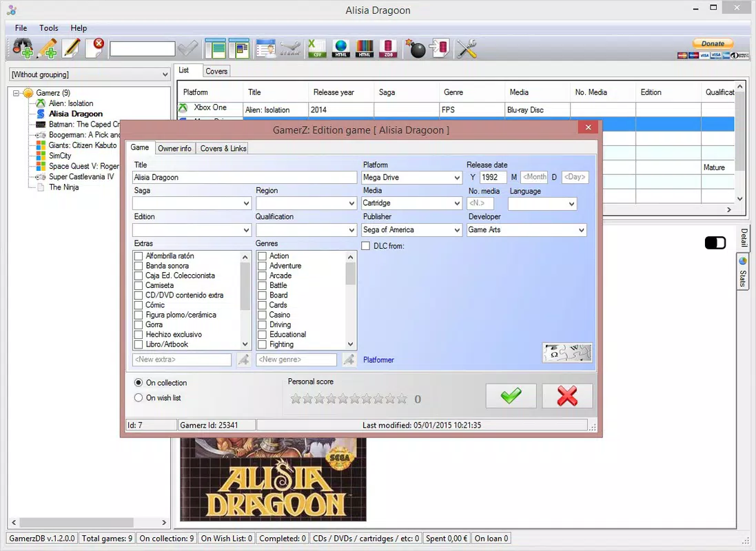This screenshot has height=551, width=756.
Task: Switch to the list layout view icon
Action: click(215, 48)
